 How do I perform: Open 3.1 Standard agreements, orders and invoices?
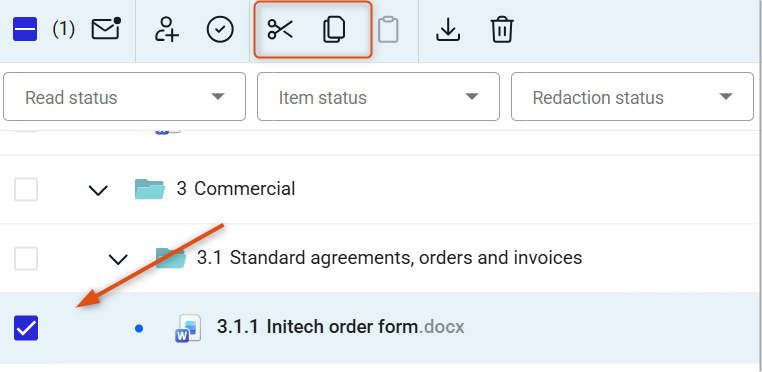tap(389, 258)
